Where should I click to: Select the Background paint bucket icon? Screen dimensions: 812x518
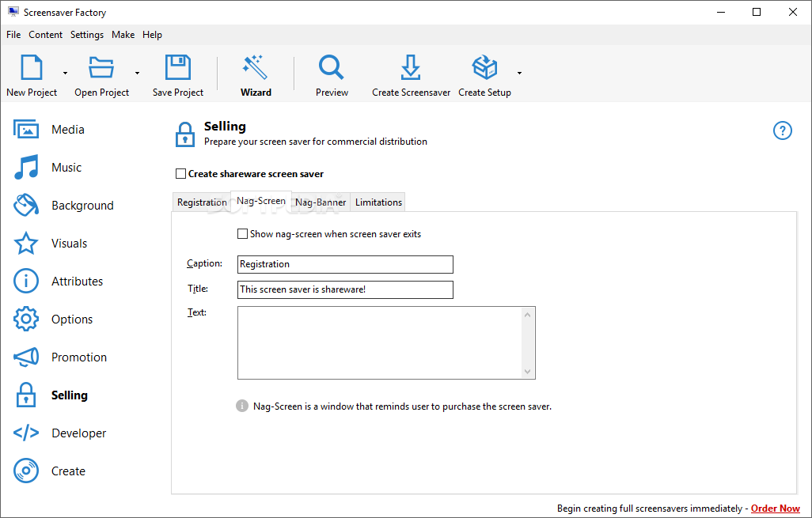tap(26, 205)
